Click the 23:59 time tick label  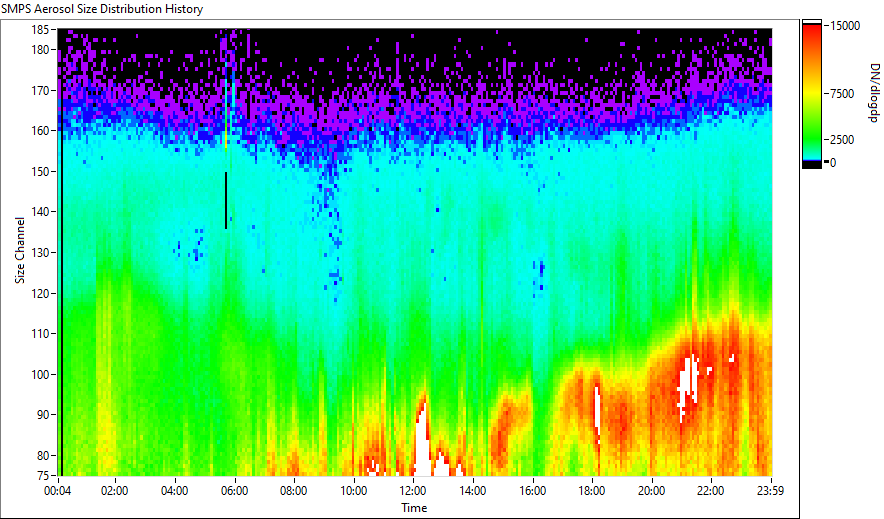(771, 491)
